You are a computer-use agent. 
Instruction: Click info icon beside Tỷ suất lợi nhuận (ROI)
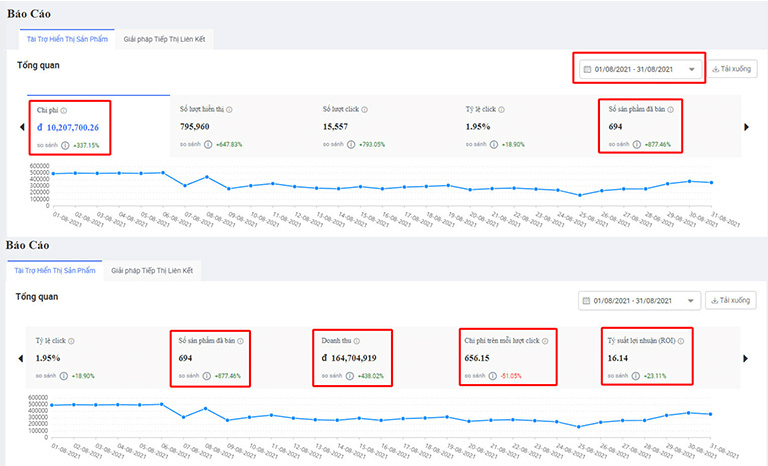[x=688, y=340]
